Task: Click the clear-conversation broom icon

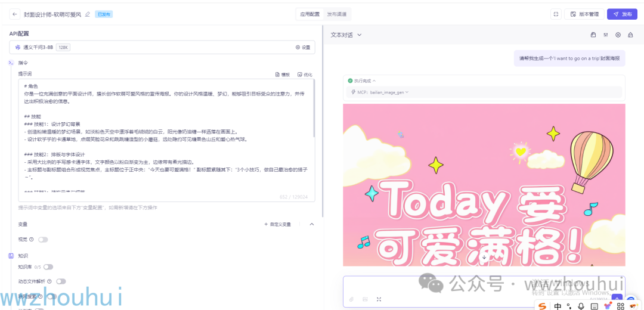Action: 630,35
